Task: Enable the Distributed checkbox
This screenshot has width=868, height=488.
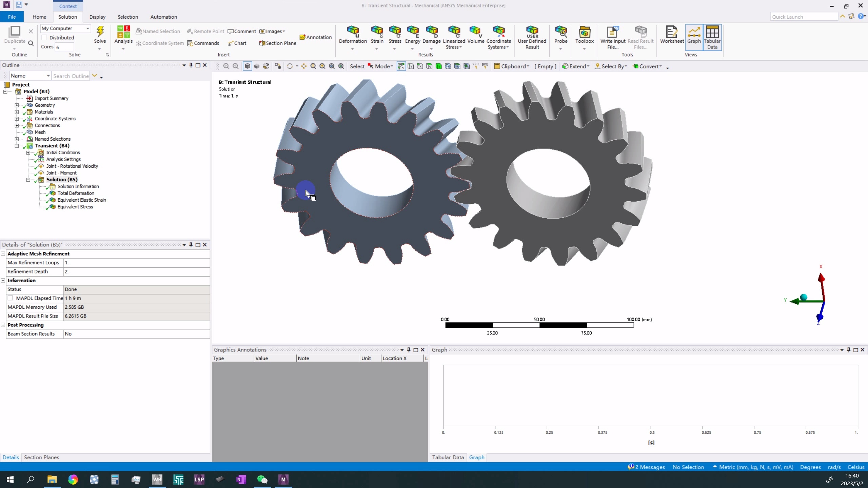Action: click(x=44, y=38)
